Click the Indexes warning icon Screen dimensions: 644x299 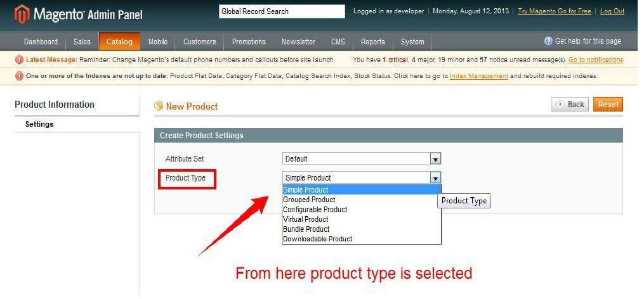[19, 76]
